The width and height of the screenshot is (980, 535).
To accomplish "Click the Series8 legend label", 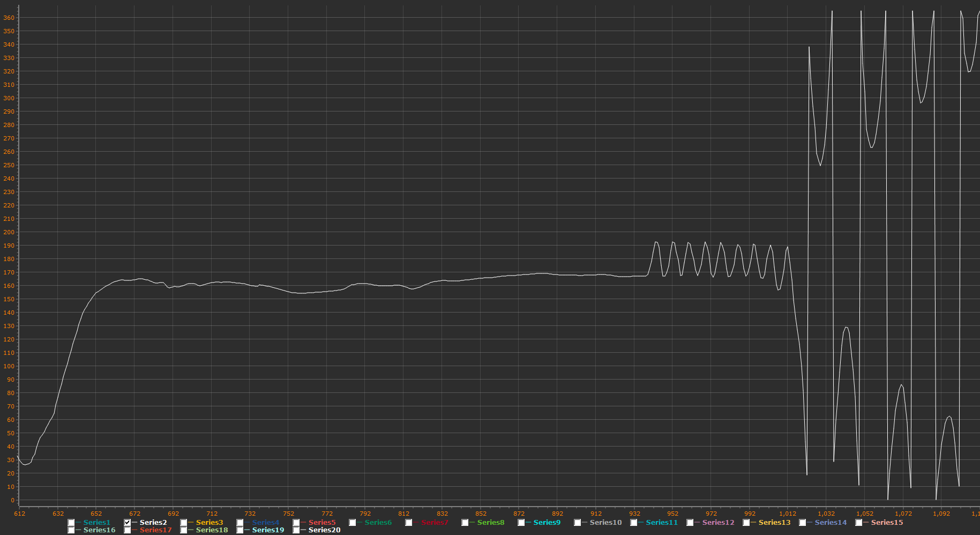I will coord(491,523).
